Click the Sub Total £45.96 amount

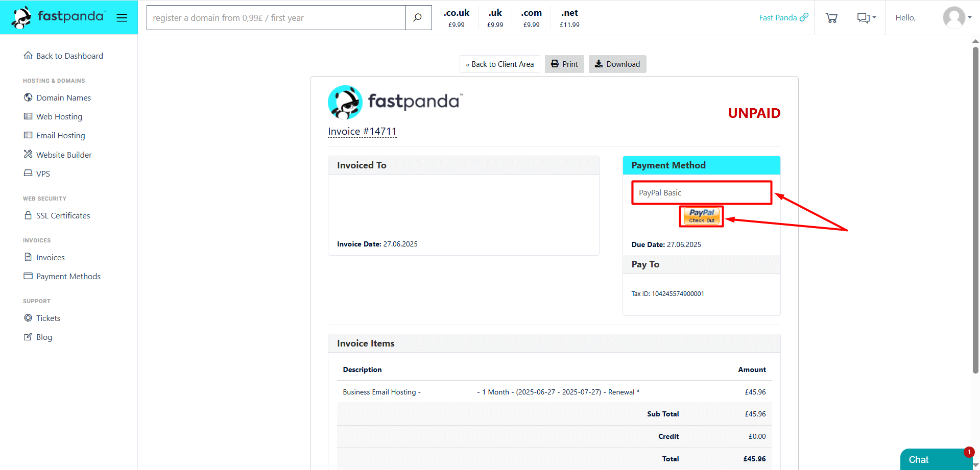[x=755, y=414]
